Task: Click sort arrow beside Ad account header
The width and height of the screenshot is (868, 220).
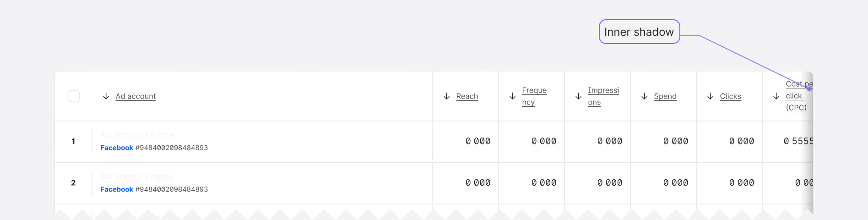Action: pyautogui.click(x=106, y=96)
